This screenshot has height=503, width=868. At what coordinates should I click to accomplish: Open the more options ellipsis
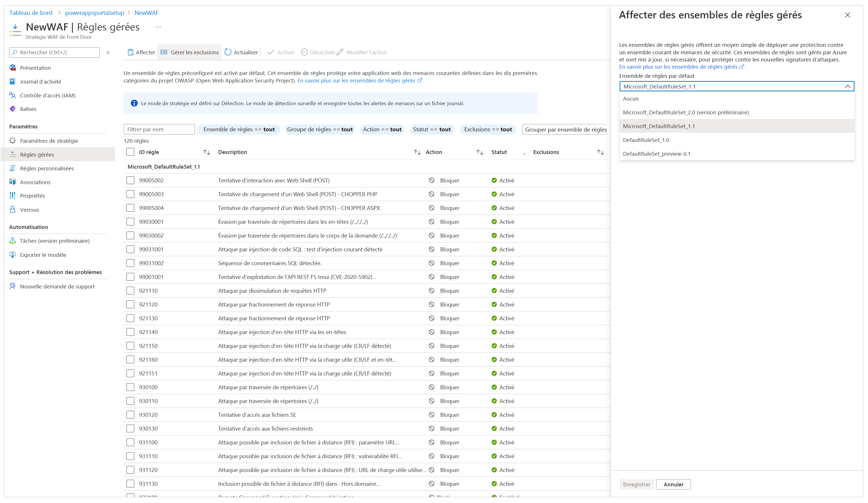[158, 27]
